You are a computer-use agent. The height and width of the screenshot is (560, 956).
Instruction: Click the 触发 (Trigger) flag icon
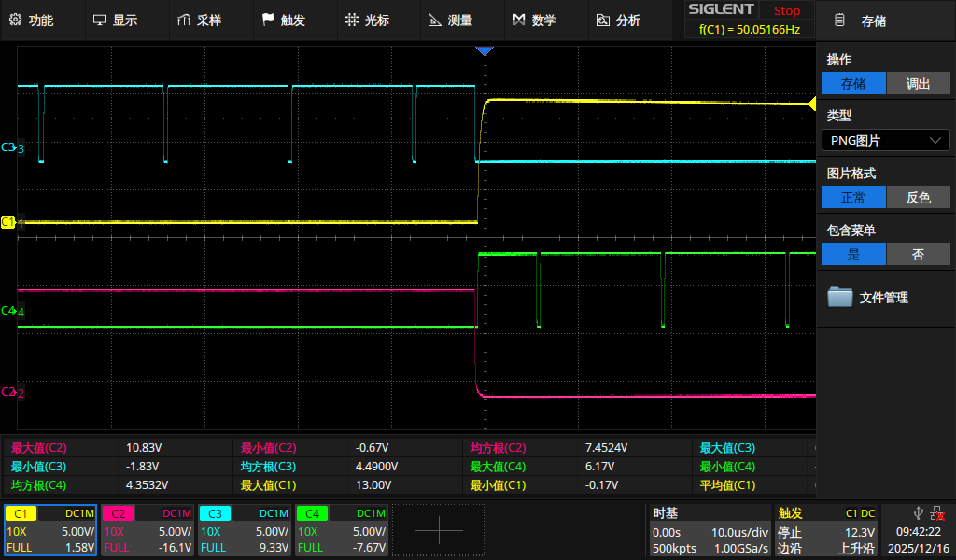pyautogui.click(x=268, y=20)
